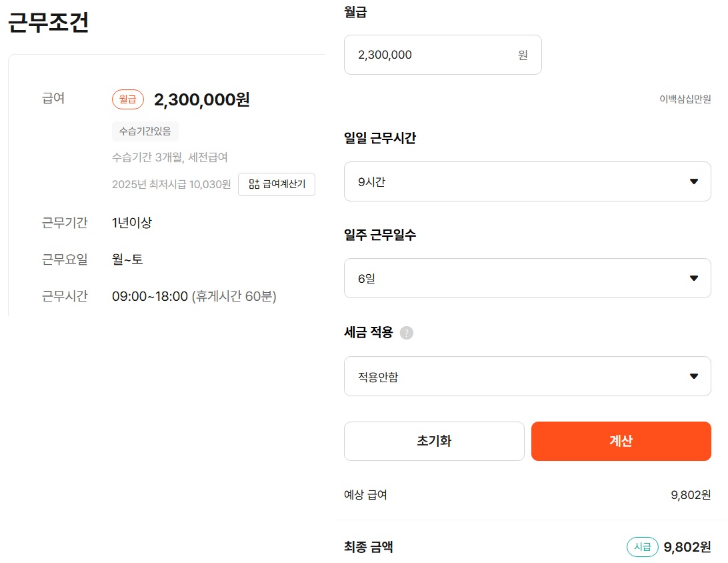The image size is (728, 563).
Task: Click the 시급 badge near the final amount
Action: tap(643, 547)
